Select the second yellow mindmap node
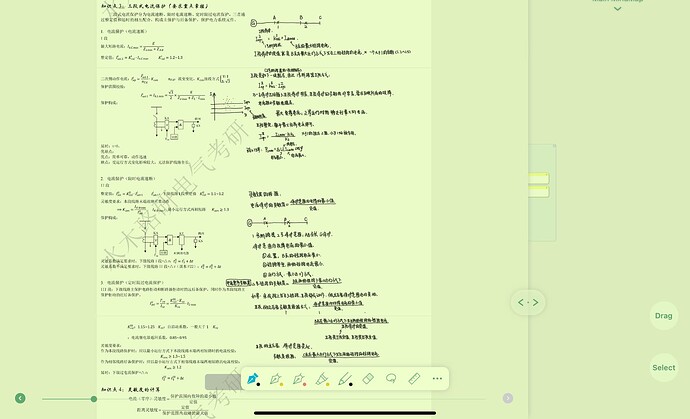Screen dimensions: 690x419 point(539,191)
